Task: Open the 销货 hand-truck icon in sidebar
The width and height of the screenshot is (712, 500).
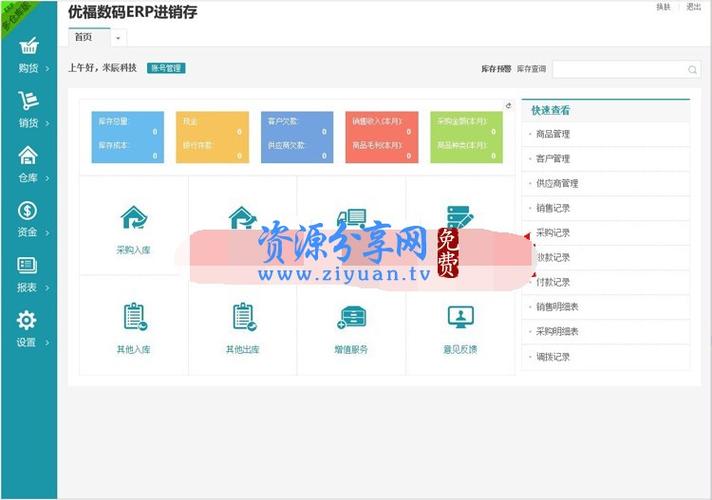Action: (28, 100)
